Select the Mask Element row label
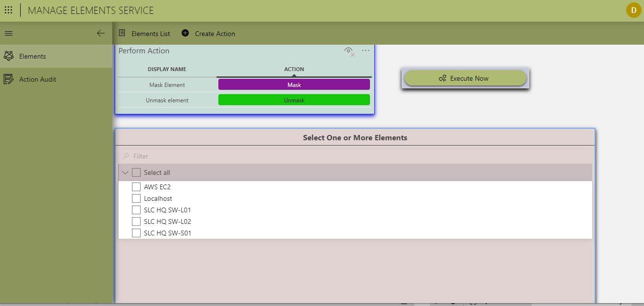This screenshot has height=306, width=644. 167,85
